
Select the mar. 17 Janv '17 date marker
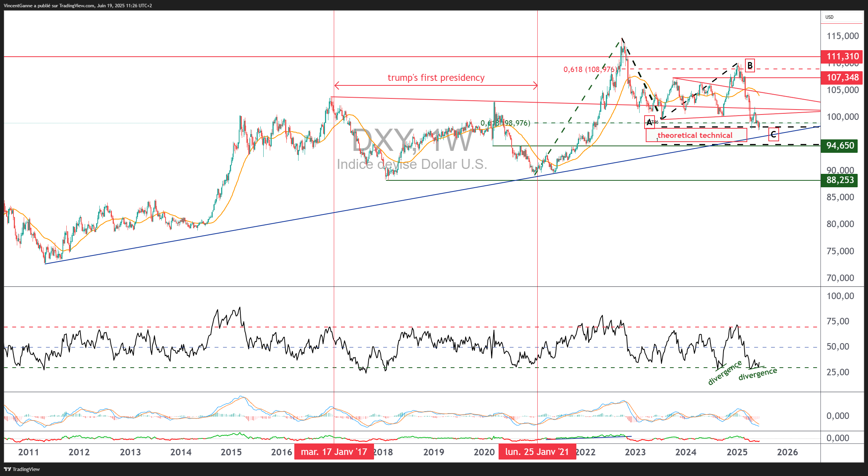click(x=334, y=452)
